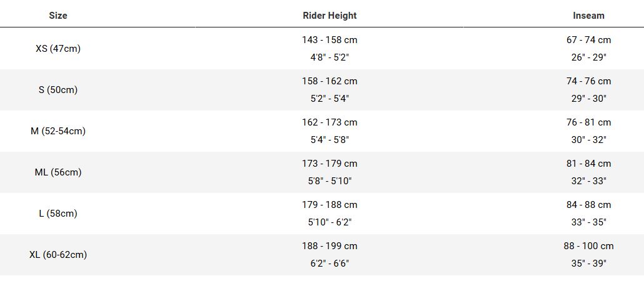Screen dimensions: 644x281
Task: Click the 6'2" - 6'6" height value
Action: tap(330, 264)
